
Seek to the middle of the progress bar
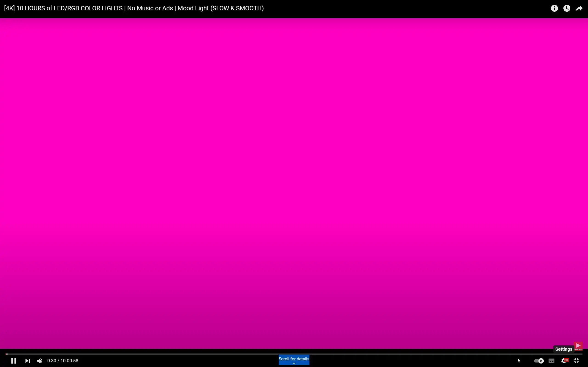point(294,354)
